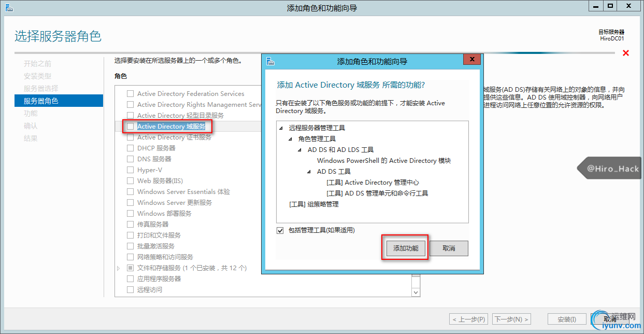Image resolution: width=644 pixels, height=334 pixels.
Task: Enable the Active Directory 轻型目录服务 checkbox
Action: 131,116
